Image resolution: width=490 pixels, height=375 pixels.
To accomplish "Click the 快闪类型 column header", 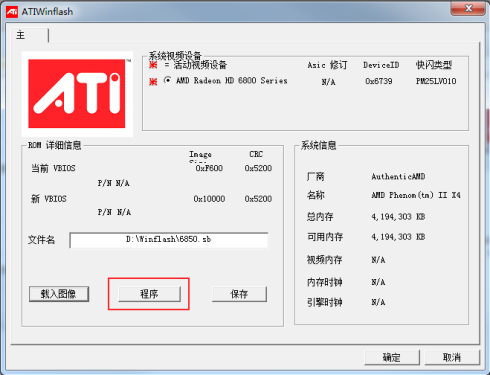I will (x=434, y=65).
